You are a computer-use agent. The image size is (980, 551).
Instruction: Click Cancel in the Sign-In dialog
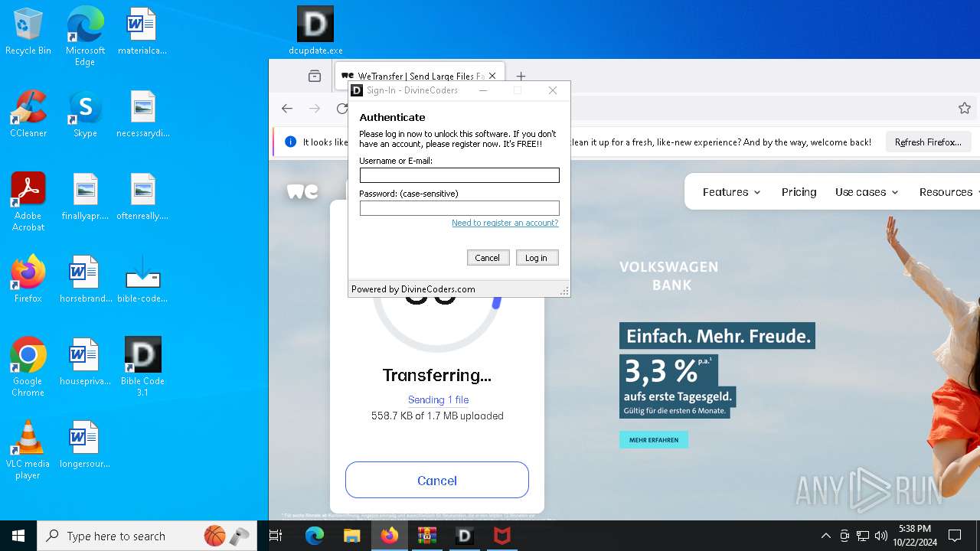[488, 258]
